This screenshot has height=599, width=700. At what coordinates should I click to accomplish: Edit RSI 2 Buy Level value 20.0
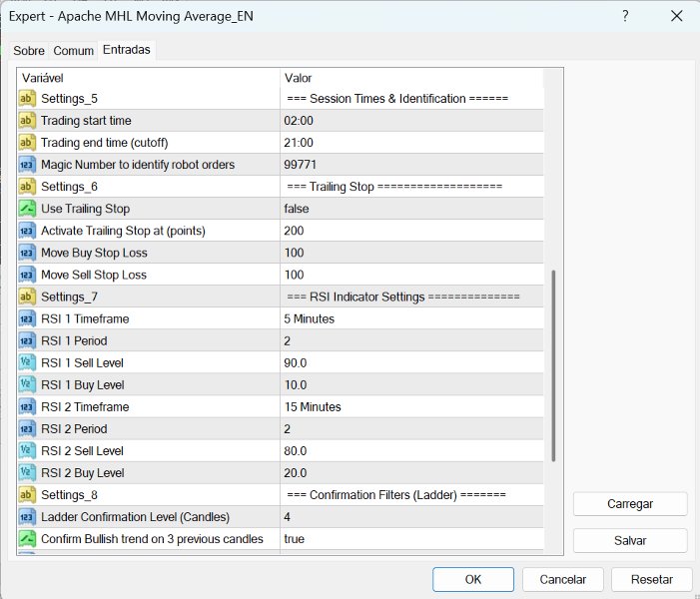tap(411, 472)
